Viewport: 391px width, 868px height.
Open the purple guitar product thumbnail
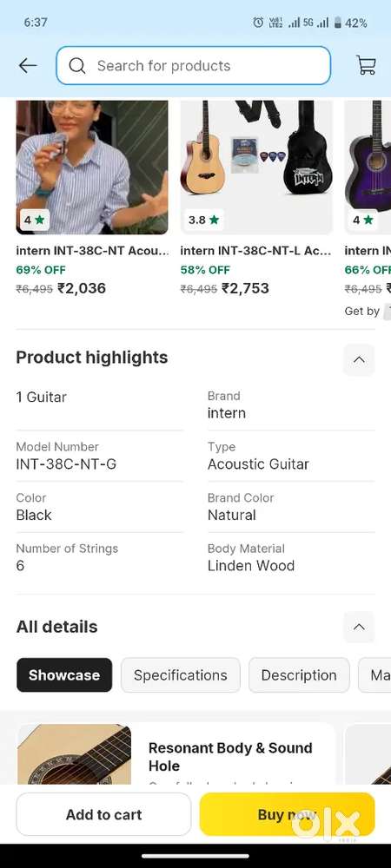(x=368, y=168)
